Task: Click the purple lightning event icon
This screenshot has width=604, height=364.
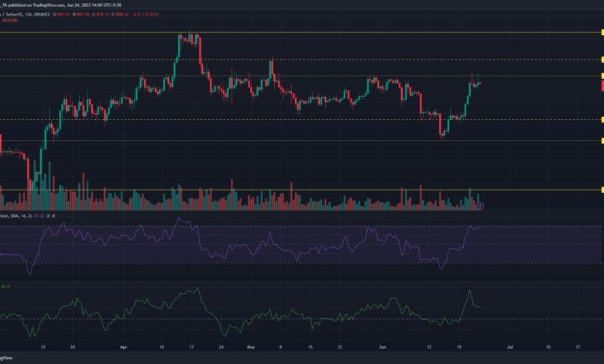Action: tap(480, 206)
